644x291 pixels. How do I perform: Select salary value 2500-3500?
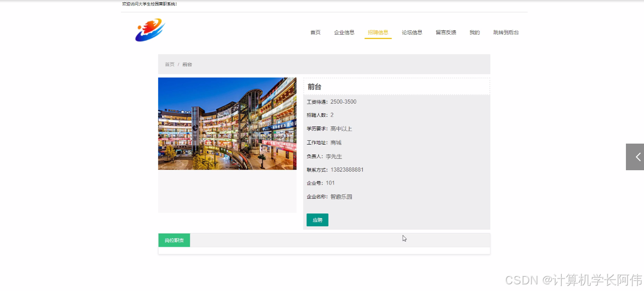coord(343,102)
